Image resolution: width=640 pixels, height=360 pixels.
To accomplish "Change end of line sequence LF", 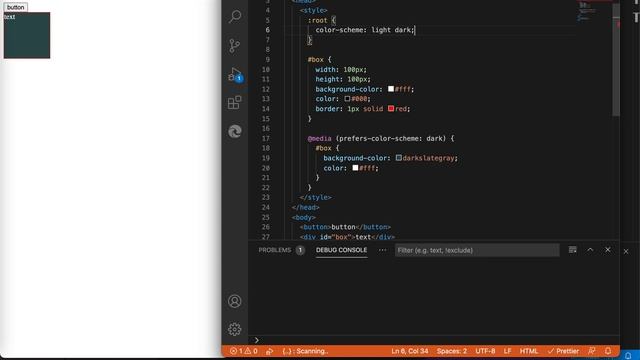I will click(x=507, y=351).
